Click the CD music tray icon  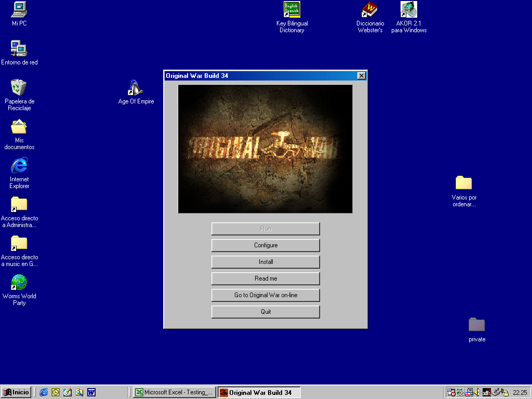pos(504,393)
